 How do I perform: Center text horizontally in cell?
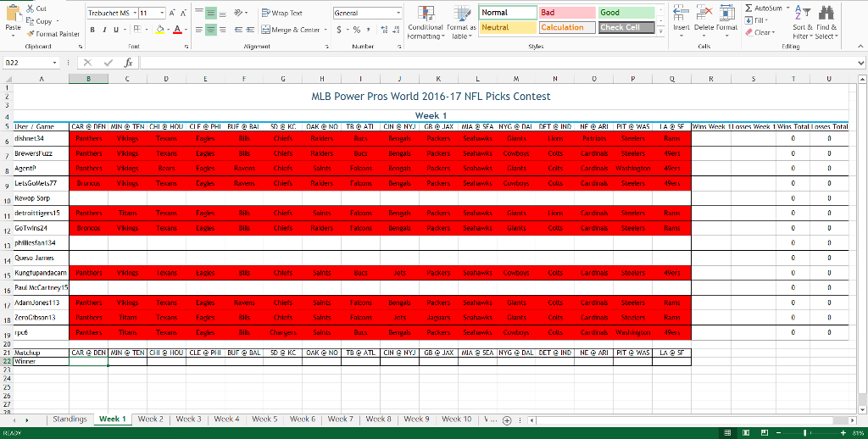[210, 30]
